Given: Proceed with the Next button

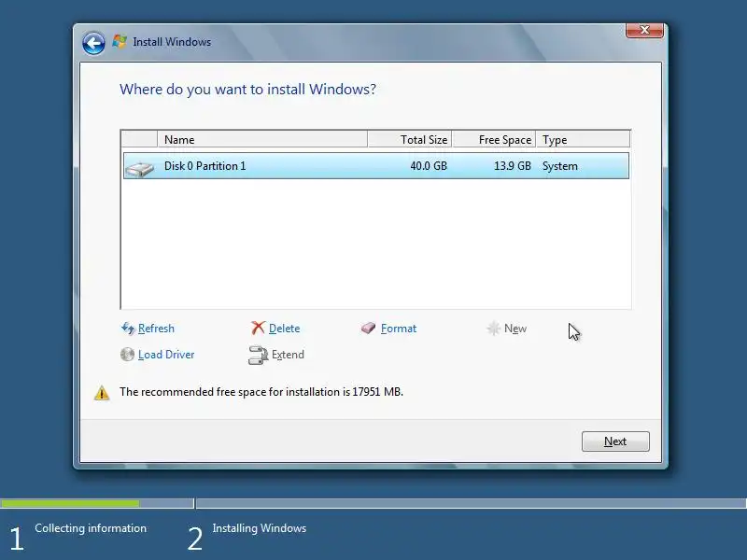Looking at the screenshot, I should (615, 441).
